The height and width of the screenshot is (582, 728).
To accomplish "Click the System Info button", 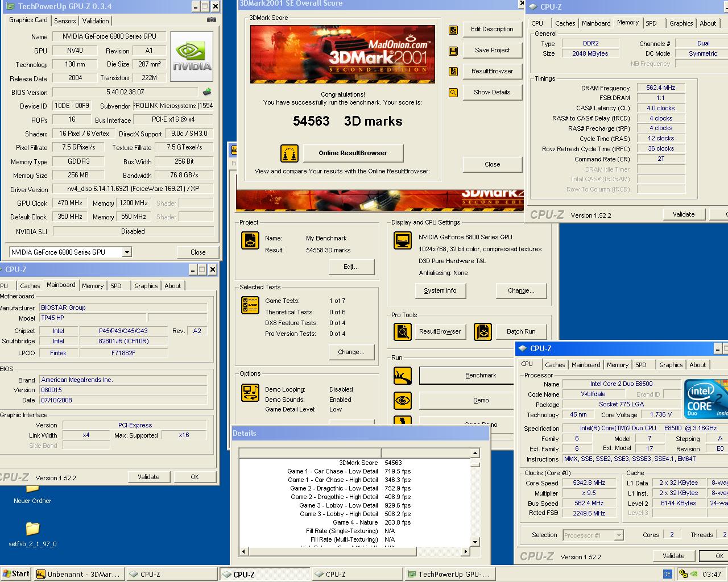I will point(440,291).
